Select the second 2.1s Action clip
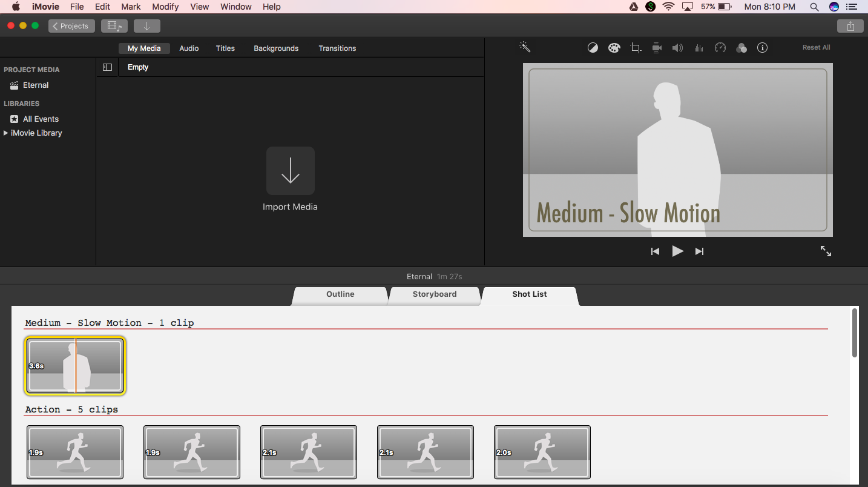The height and width of the screenshot is (487, 868). [x=426, y=452]
